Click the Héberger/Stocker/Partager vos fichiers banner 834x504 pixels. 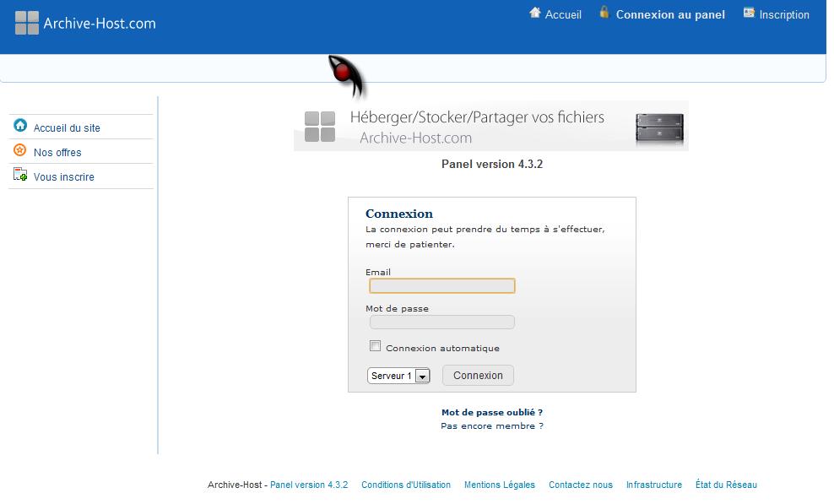491,126
